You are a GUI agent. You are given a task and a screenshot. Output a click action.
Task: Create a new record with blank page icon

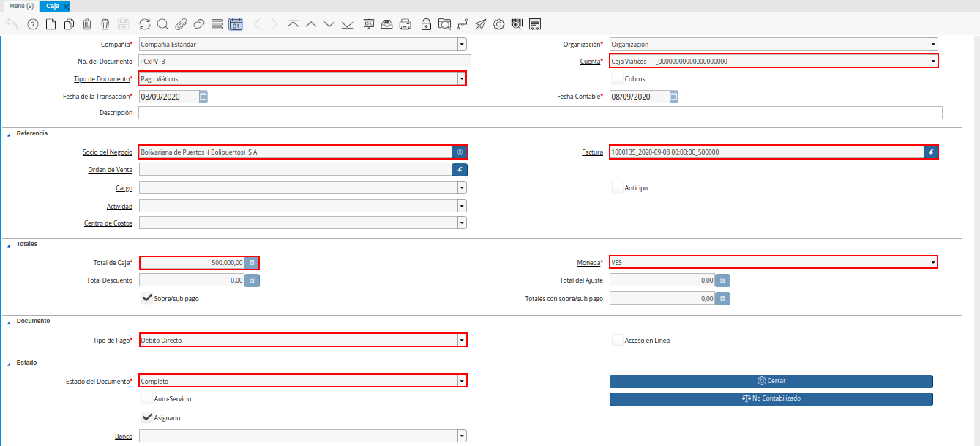coord(51,24)
